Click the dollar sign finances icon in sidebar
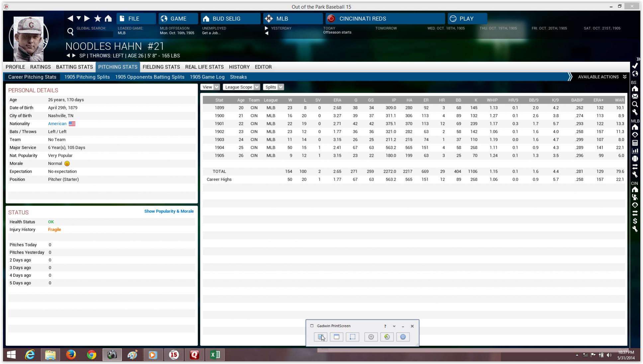Viewport: 643px width, 364px height. click(635, 221)
